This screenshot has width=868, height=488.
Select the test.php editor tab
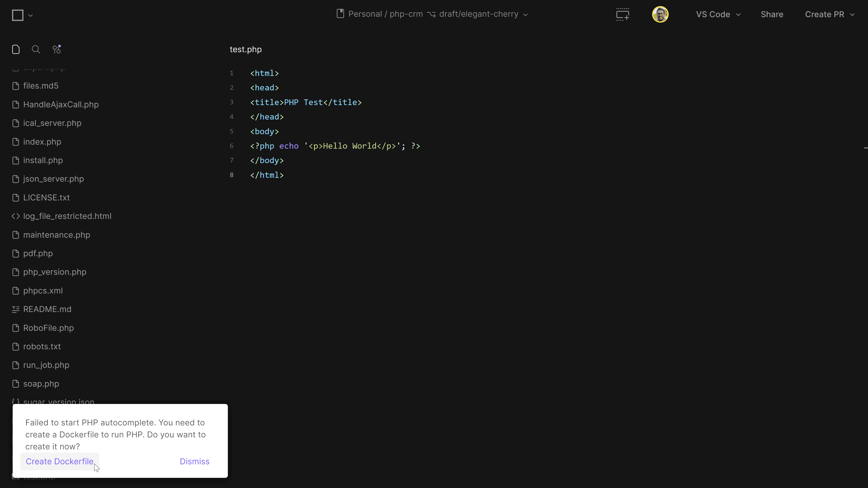[245, 49]
